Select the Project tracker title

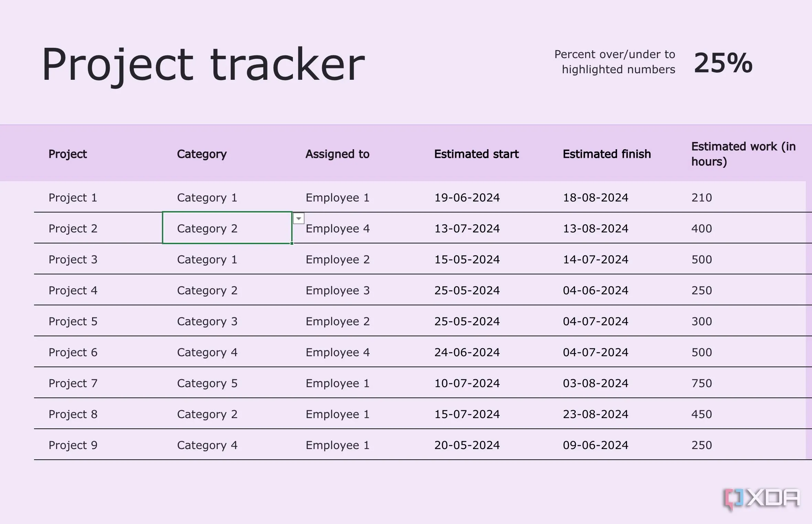coord(203,65)
